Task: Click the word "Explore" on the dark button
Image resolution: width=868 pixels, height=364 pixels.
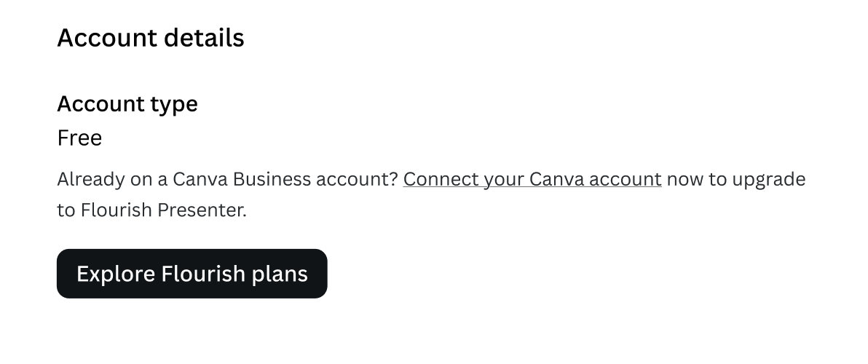Action: click(x=116, y=274)
